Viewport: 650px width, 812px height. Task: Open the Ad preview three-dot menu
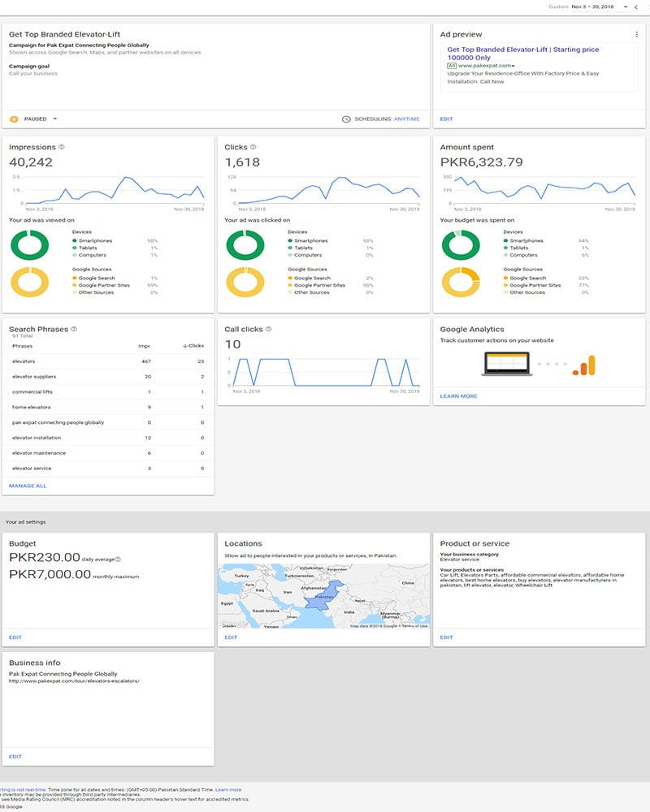636,35
